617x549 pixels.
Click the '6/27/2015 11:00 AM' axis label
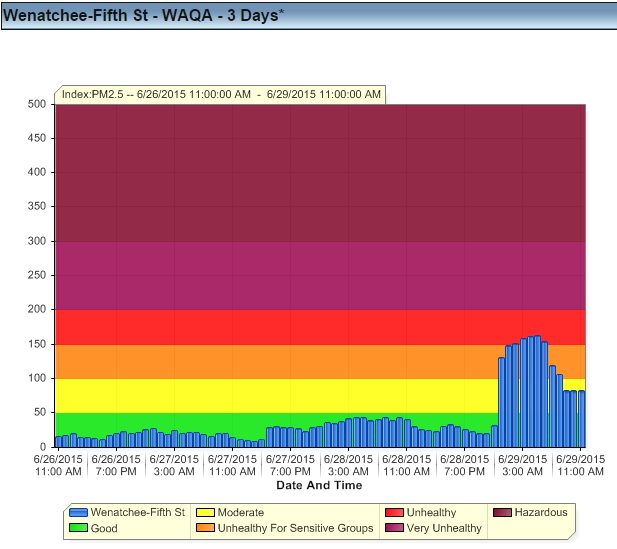[x=232, y=465]
